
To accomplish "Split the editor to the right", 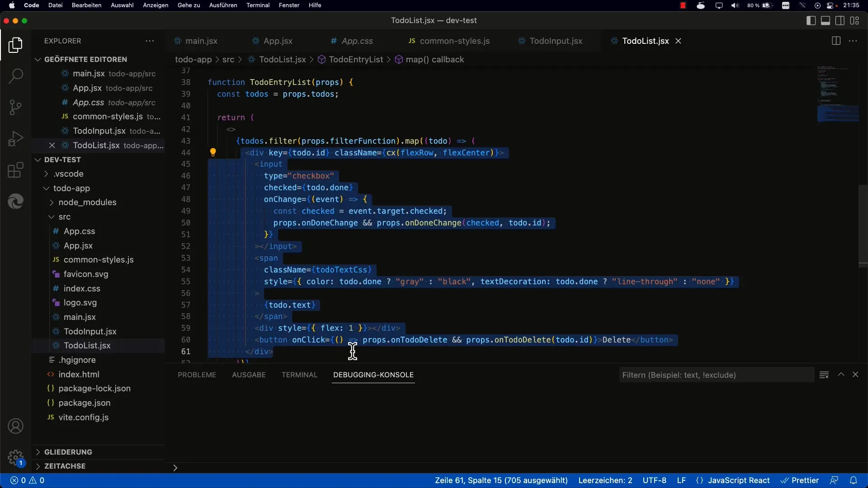I will pyautogui.click(x=836, y=41).
